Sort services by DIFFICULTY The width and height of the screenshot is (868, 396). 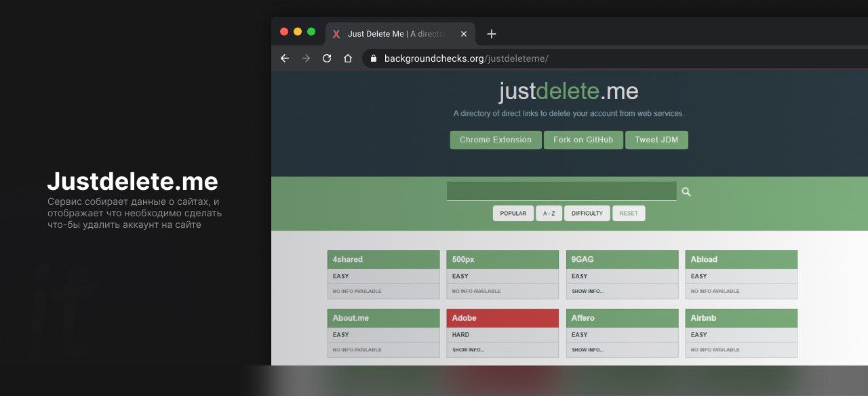click(x=587, y=214)
